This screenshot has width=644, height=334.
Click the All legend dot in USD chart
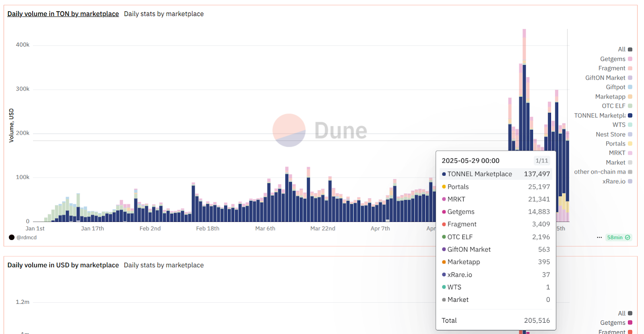630,314
